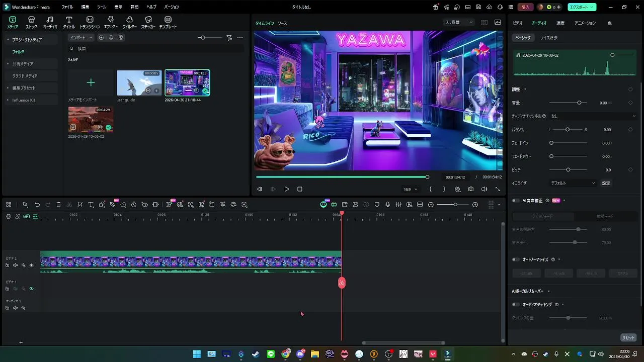
Task: Lock the オーディオ 1 track
Action: click(x=7, y=308)
